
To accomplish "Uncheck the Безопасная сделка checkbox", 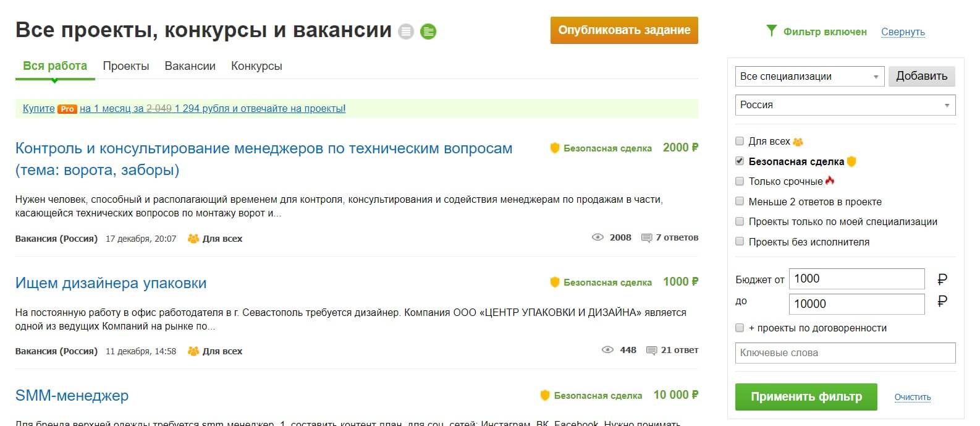I will 740,161.
